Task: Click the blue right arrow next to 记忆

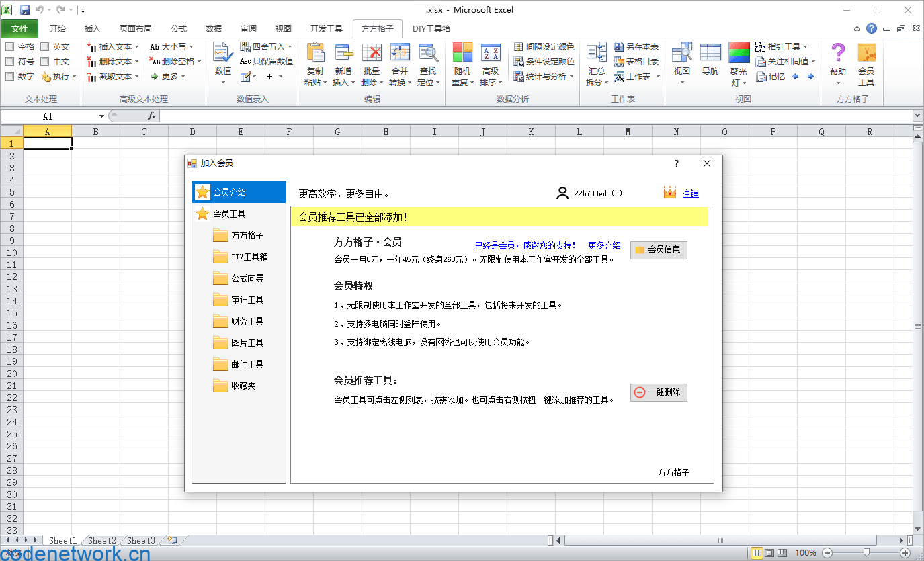Action: click(810, 76)
